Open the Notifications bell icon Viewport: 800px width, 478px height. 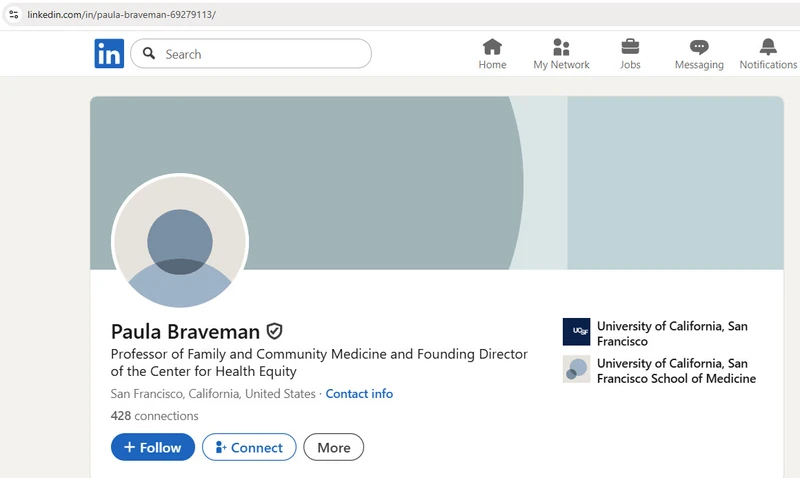tap(768, 47)
